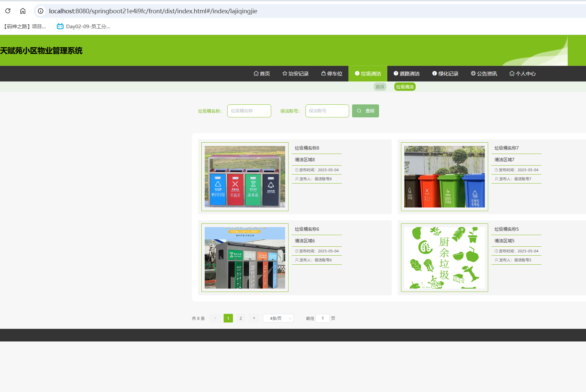Image resolution: width=586 pixels, height=392 pixels.
Task: Go to page 2 in pagination
Action: click(241, 318)
